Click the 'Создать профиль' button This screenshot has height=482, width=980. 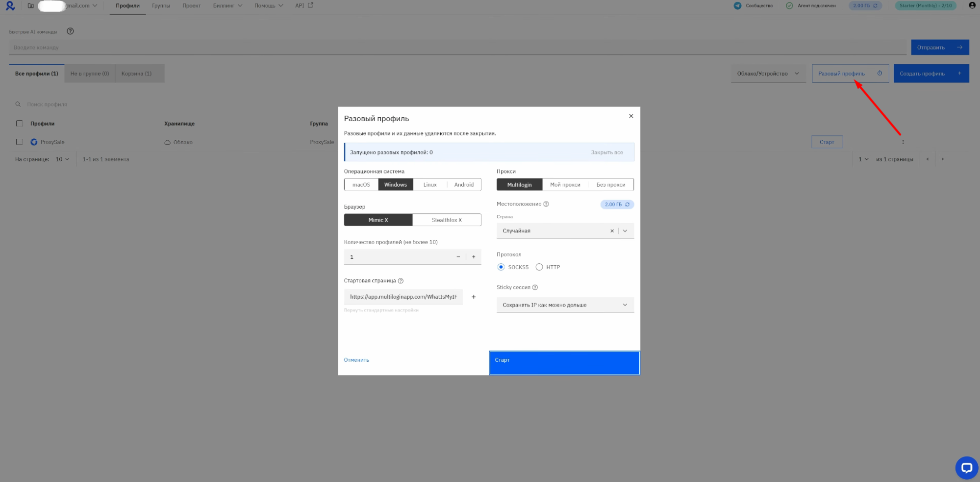(x=931, y=74)
